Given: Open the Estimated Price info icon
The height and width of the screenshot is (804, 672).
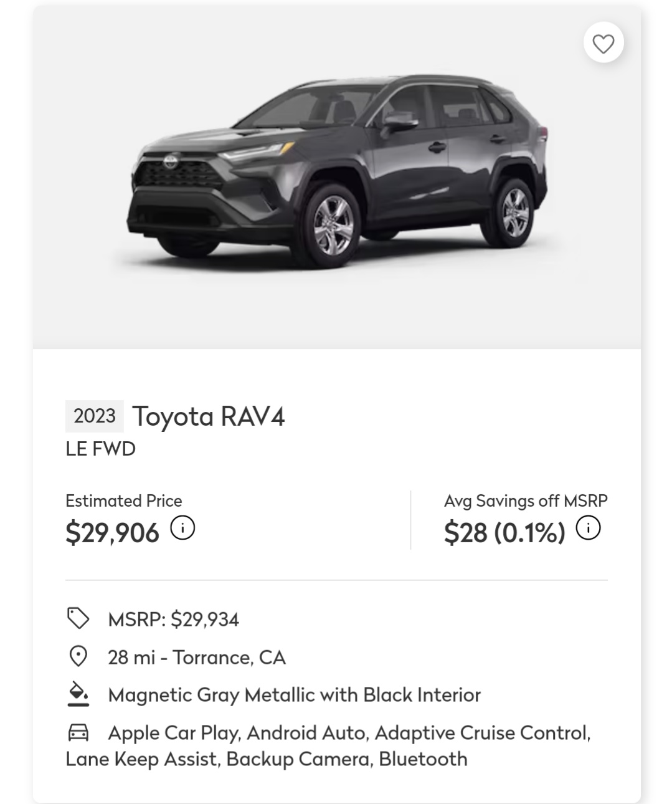Looking at the screenshot, I should [182, 528].
